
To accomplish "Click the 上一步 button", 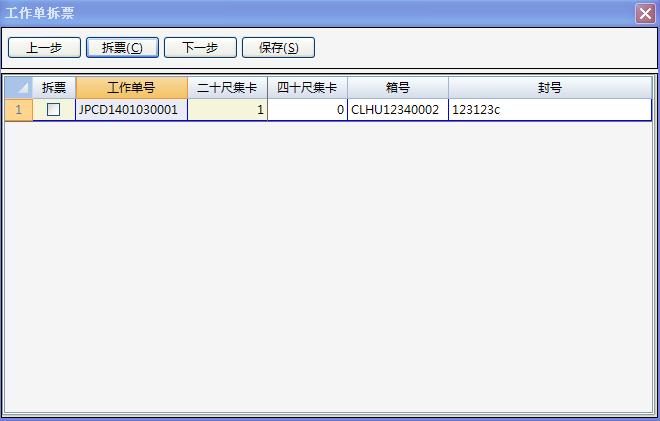I will pos(44,48).
